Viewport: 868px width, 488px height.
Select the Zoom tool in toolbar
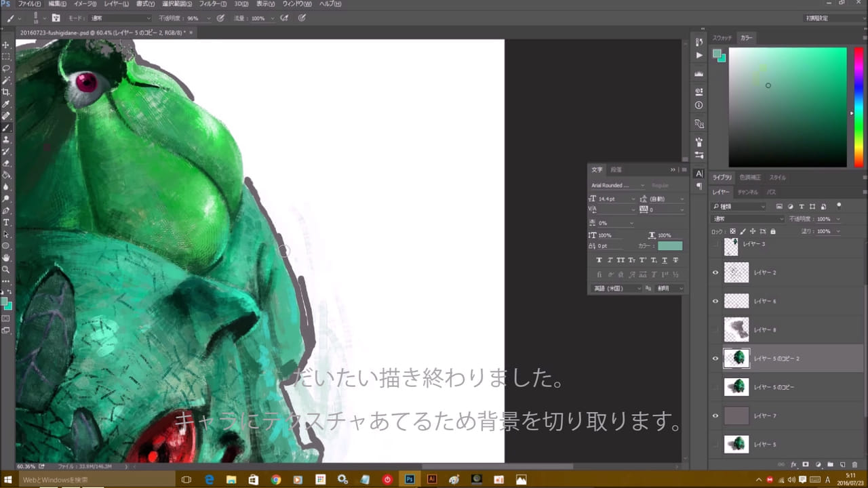[x=6, y=269]
